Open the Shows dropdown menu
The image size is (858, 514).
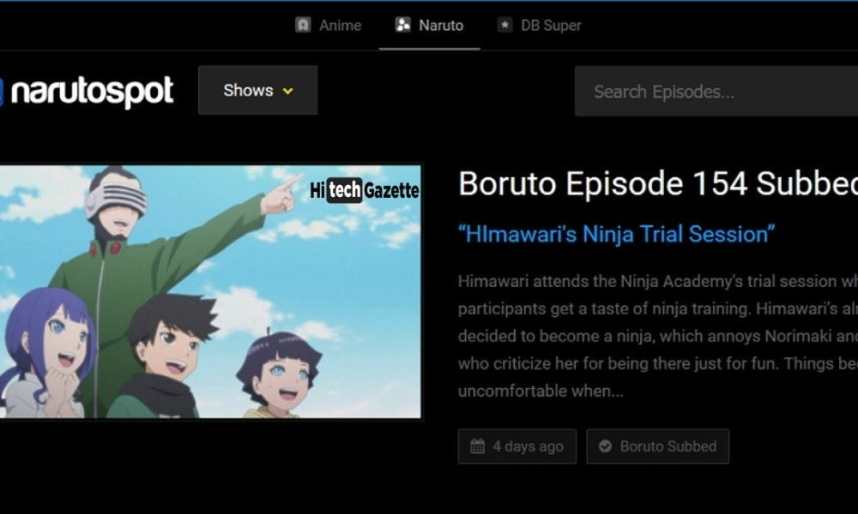click(x=258, y=90)
